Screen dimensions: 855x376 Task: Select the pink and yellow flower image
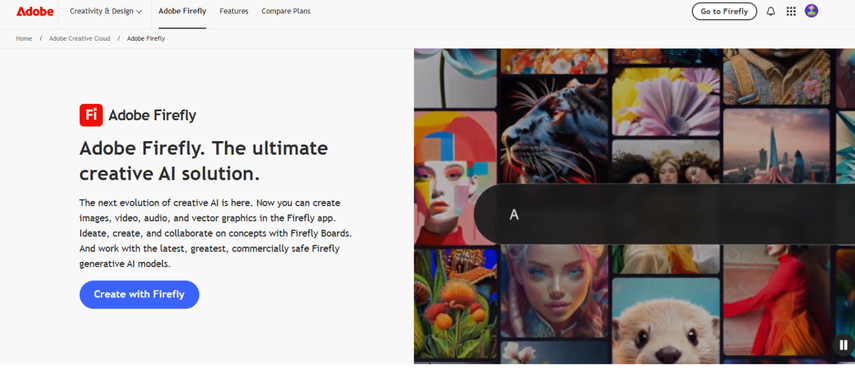tap(666, 101)
